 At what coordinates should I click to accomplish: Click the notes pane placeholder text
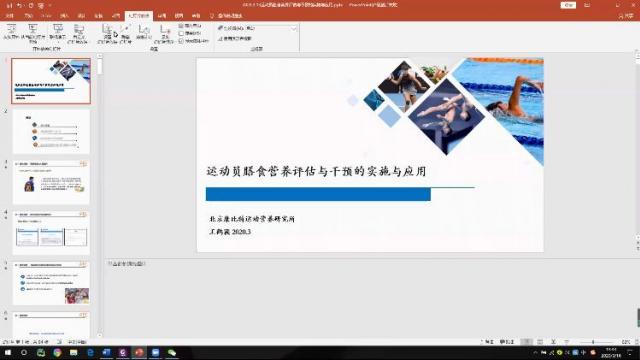pos(127,264)
